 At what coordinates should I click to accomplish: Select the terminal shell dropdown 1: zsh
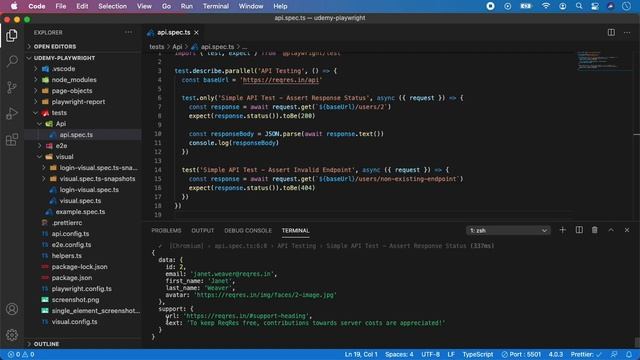tap(508, 231)
